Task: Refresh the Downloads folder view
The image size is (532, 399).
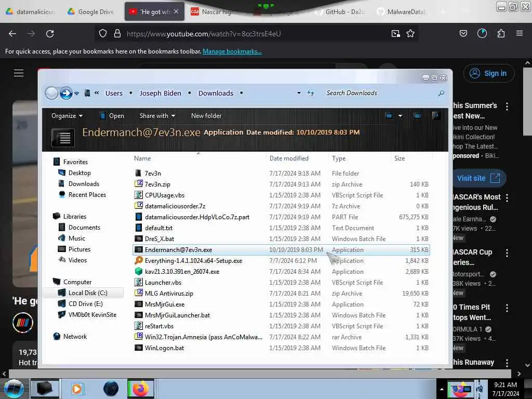Action: (311, 93)
